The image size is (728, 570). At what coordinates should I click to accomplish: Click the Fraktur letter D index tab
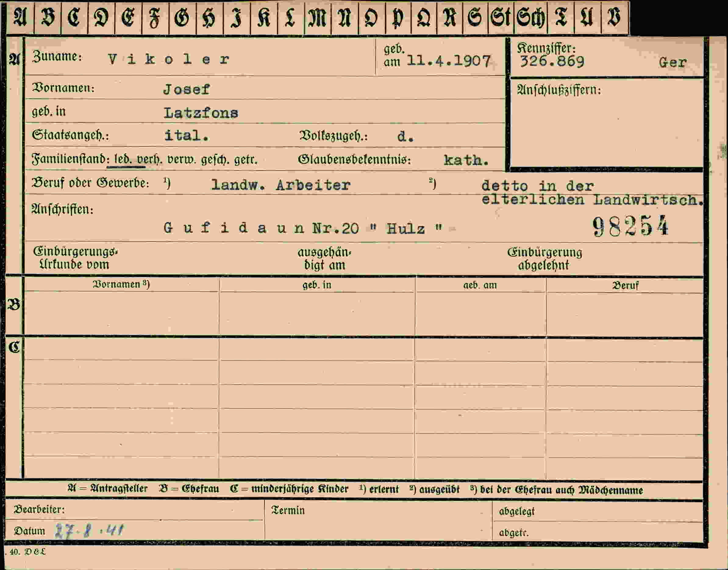pyautogui.click(x=101, y=18)
